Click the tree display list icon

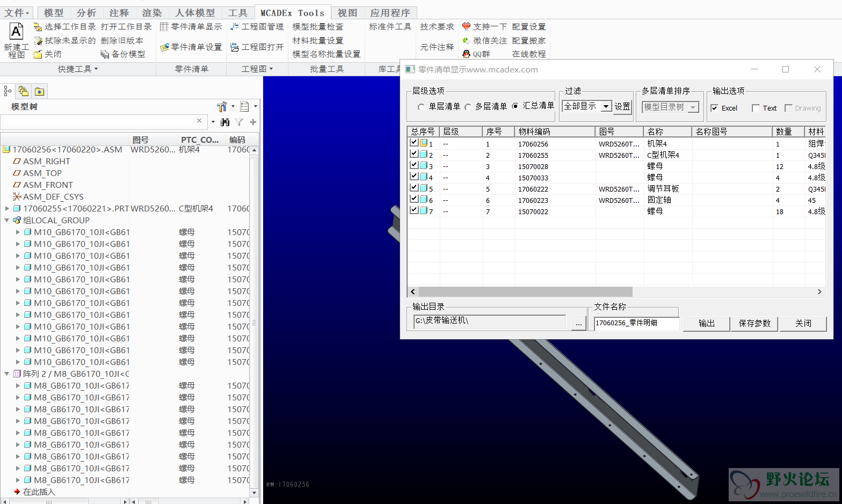245,107
